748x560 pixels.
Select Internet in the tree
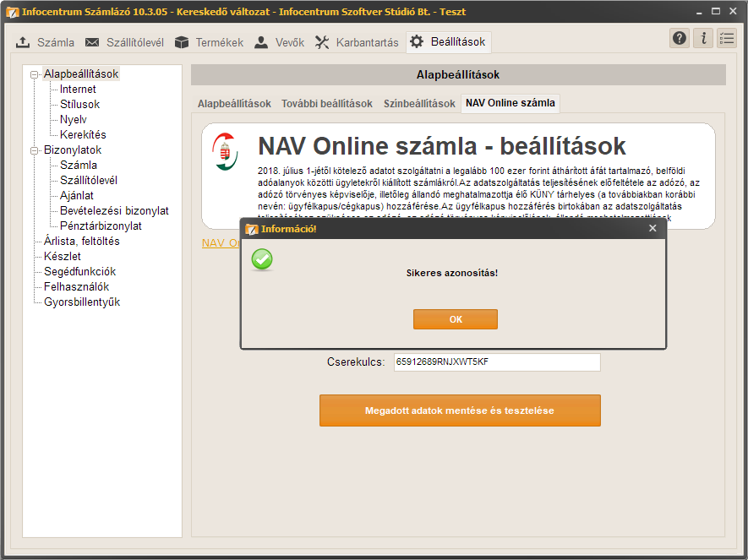pos(78,90)
